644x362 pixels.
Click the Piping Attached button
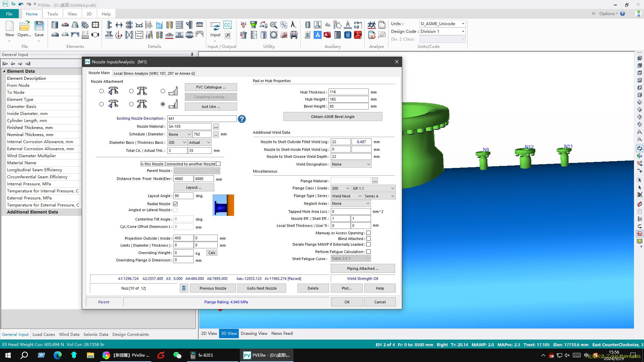coord(363,268)
